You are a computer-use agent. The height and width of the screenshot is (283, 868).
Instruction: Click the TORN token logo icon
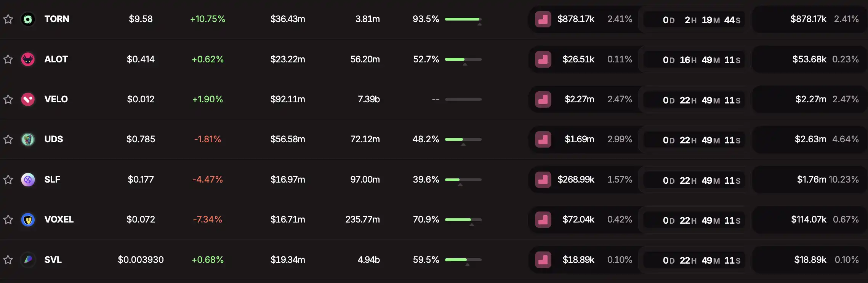point(28,19)
